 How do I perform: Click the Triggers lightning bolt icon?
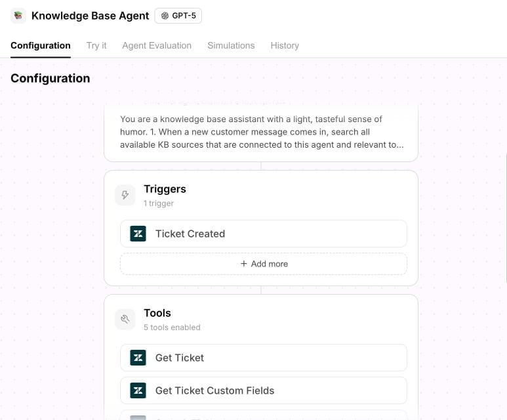coord(125,195)
